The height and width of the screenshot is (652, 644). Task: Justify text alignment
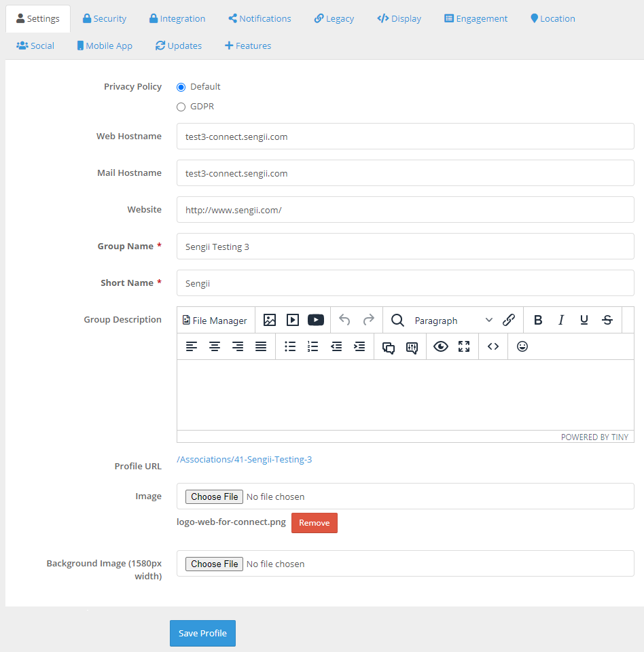[x=261, y=346]
